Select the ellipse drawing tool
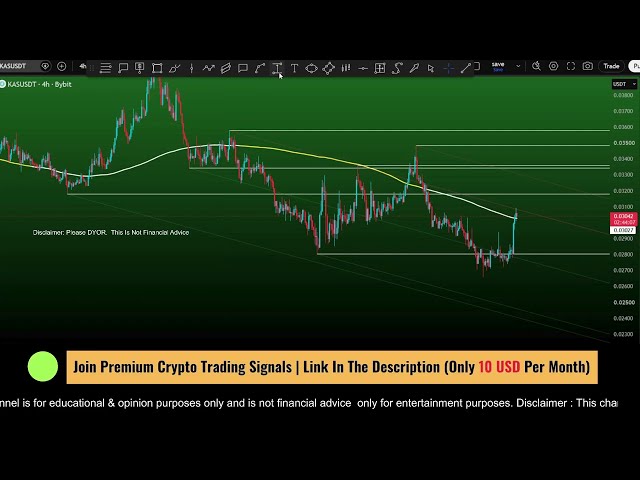 (311, 68)
